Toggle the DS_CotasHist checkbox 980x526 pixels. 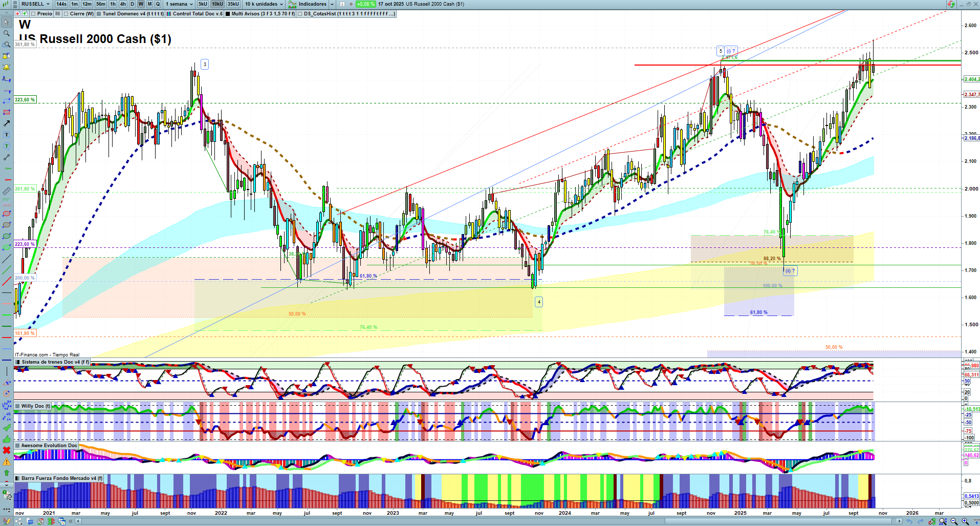300,14
